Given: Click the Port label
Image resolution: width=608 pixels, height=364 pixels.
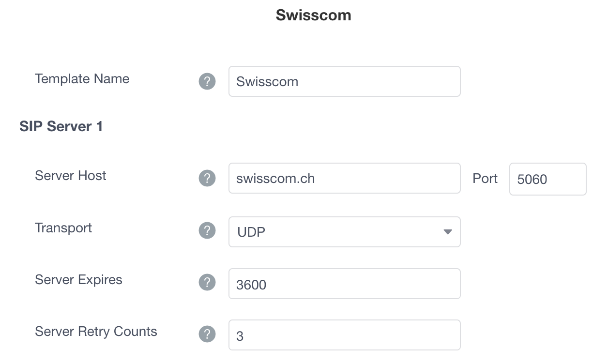Looking at the screenshot, I should (485, 179).
